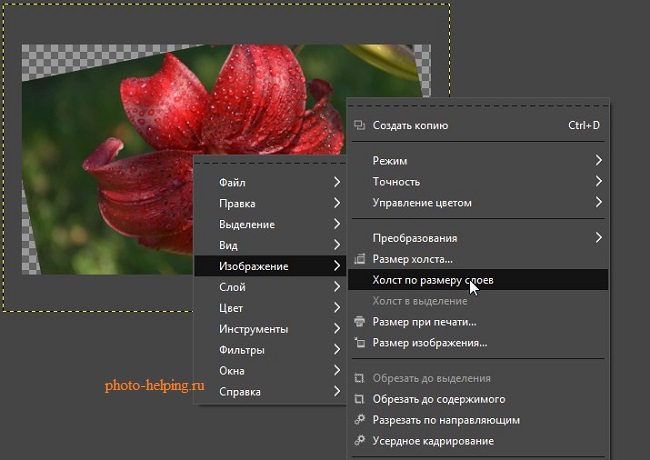Viewport: 650px width, 460px height.
Task: Expand the Режим submenu arrow
Action: point(598,160)
